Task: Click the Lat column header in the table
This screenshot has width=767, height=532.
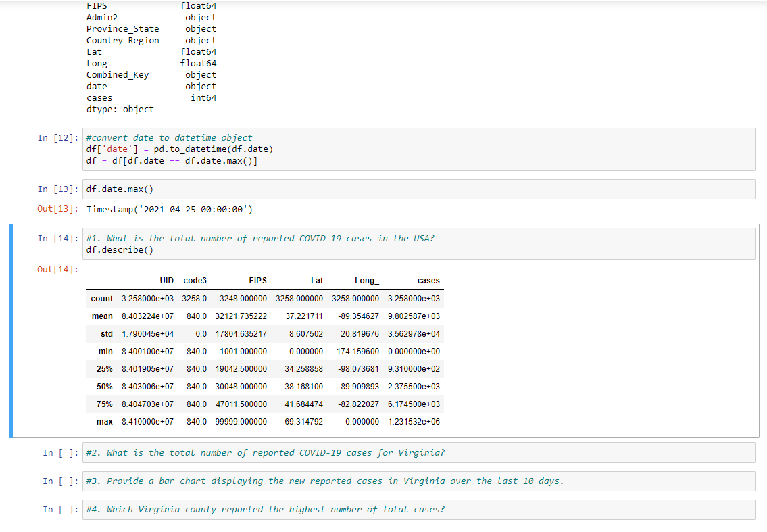Action: coord(316,280)
